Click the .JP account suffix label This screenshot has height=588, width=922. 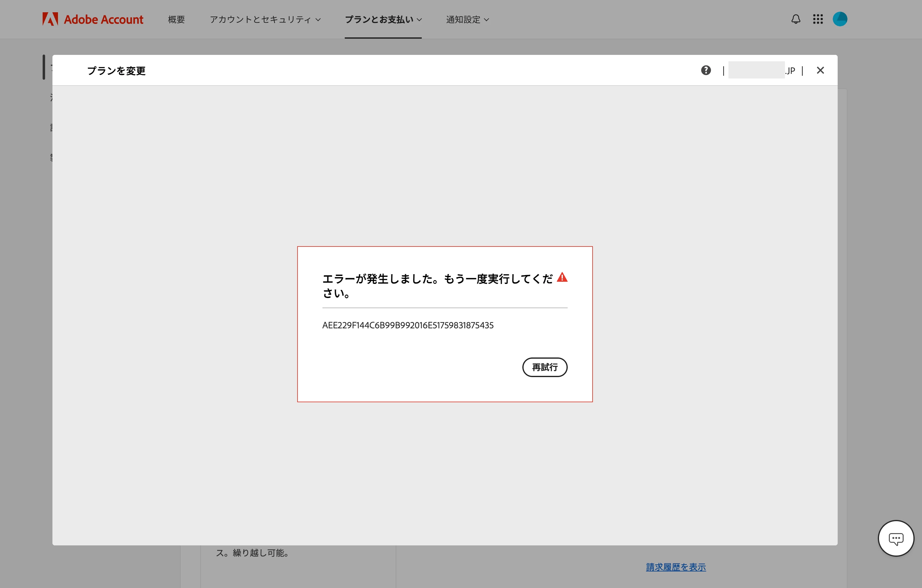(x=790, y=71)
